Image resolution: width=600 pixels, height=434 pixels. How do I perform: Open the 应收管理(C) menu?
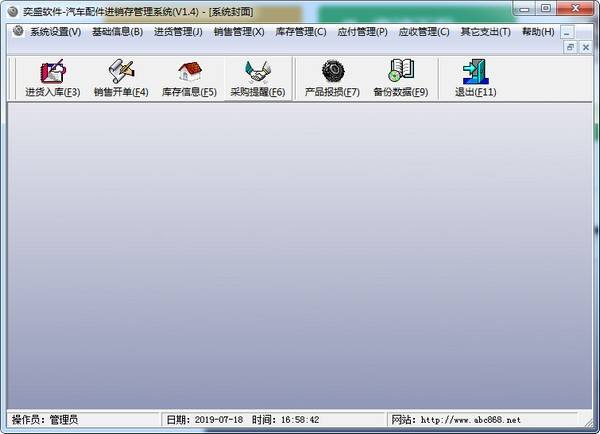[424, 32]
